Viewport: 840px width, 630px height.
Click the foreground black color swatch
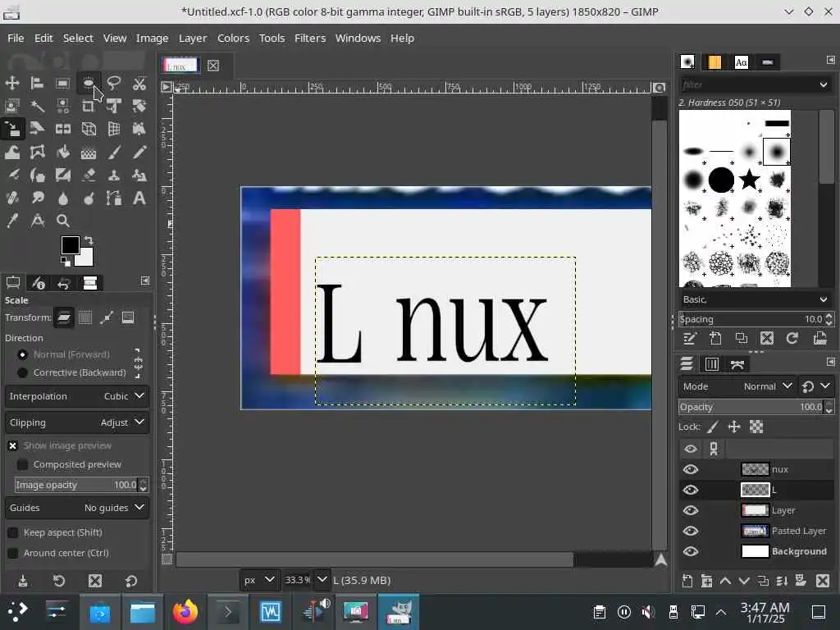[x=70, y=244]
